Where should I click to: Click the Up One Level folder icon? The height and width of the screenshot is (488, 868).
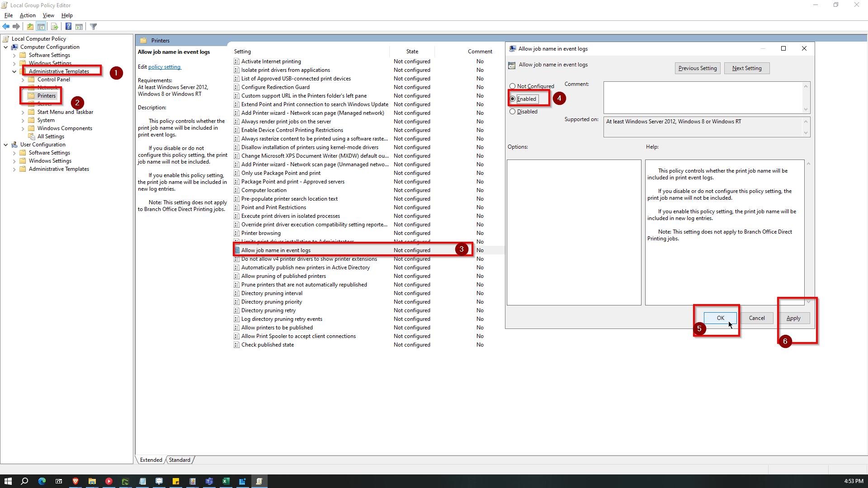point(30,27)
